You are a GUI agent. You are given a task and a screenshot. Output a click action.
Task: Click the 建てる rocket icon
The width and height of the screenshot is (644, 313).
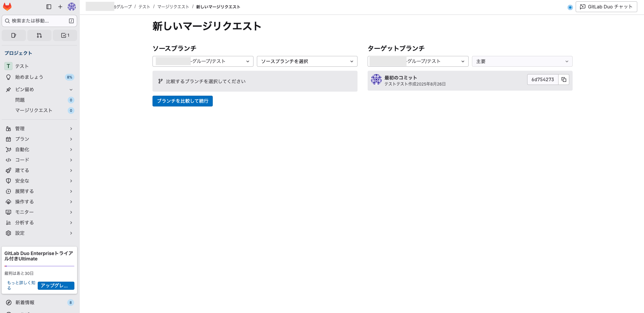pos(8,170)
